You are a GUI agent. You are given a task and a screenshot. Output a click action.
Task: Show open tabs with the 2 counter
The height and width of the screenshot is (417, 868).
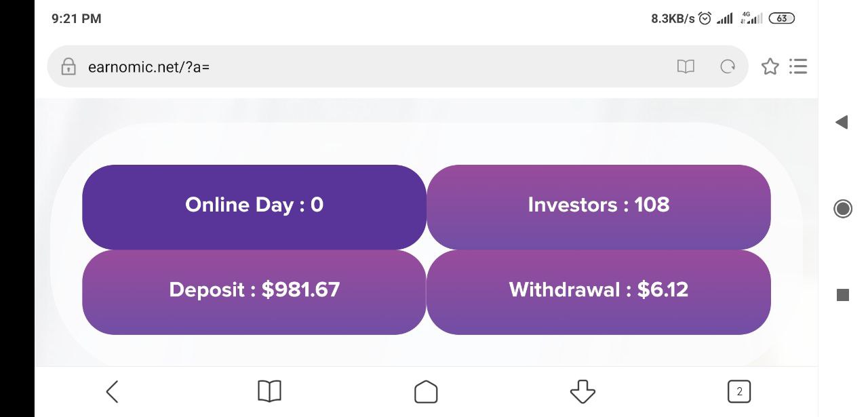tap(739, 391)
